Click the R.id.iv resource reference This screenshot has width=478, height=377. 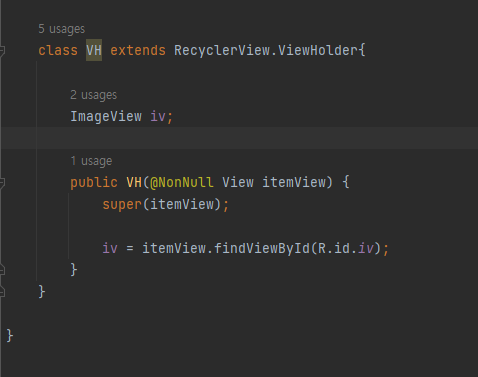click(345, 249)
